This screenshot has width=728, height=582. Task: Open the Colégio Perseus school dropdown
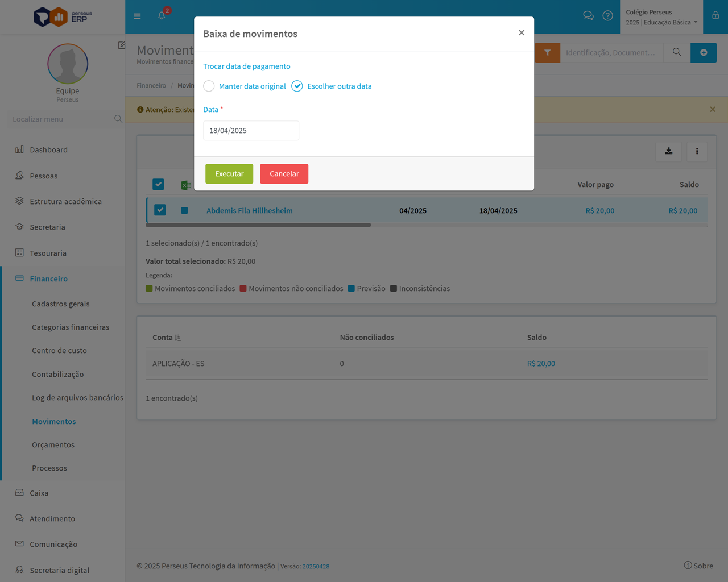click(x=661, y=17)
